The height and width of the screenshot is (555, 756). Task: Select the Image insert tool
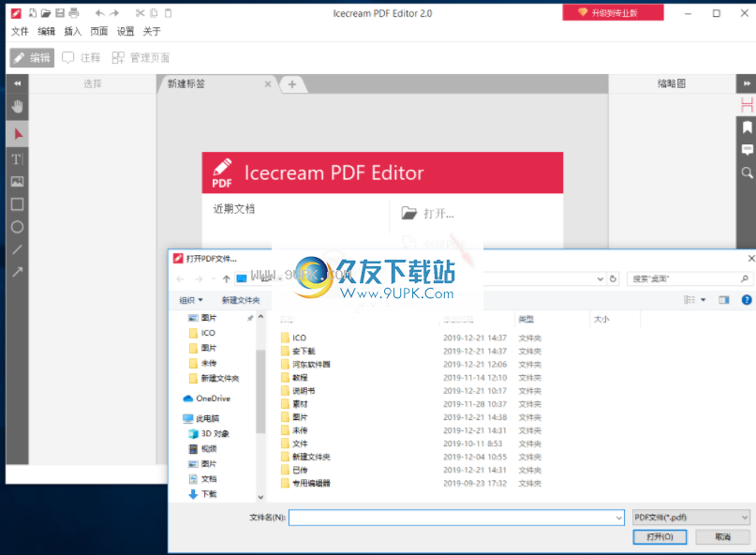18,182
